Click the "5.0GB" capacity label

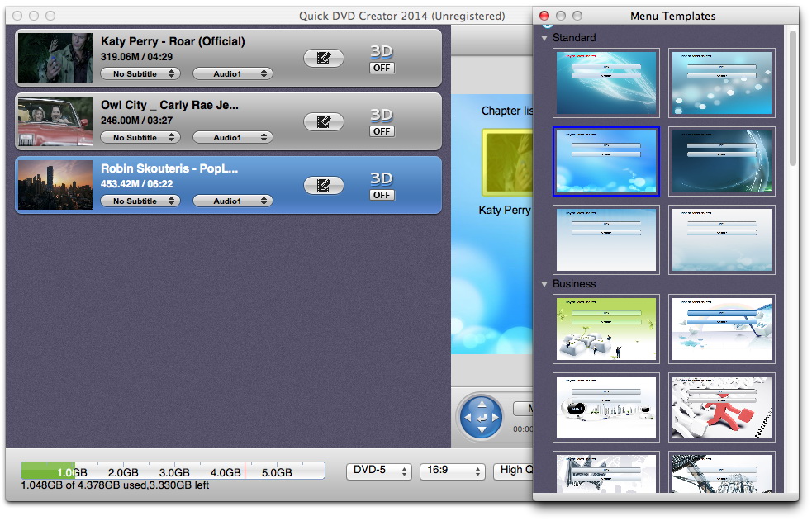277,473
